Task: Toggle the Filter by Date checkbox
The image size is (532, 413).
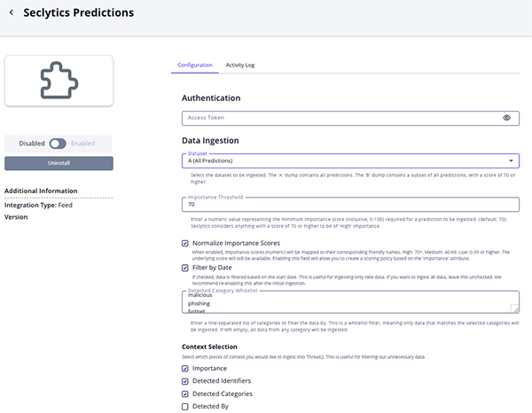Action: [x=185, y=268]
